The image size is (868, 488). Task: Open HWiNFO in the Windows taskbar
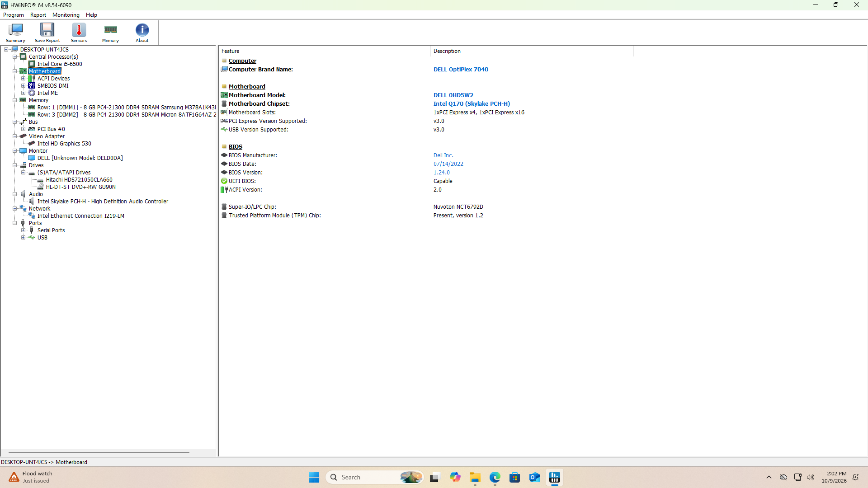[x=554, y=477]
